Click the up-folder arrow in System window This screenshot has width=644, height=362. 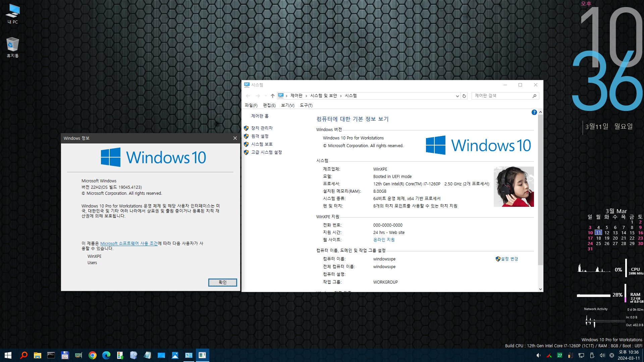(272, 96)
